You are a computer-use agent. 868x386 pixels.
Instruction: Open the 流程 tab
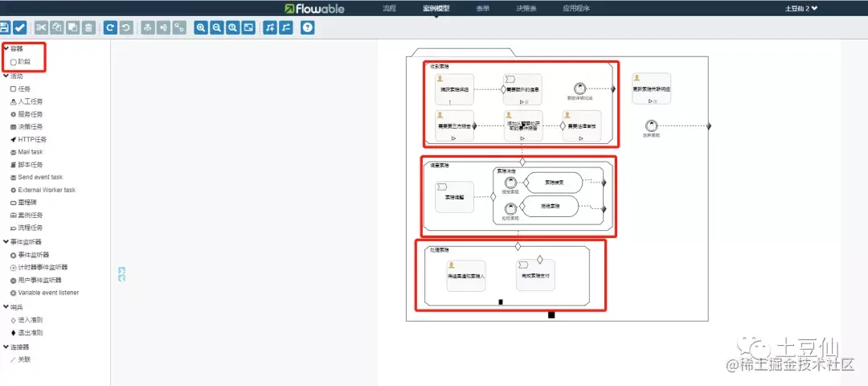point(390,8)
